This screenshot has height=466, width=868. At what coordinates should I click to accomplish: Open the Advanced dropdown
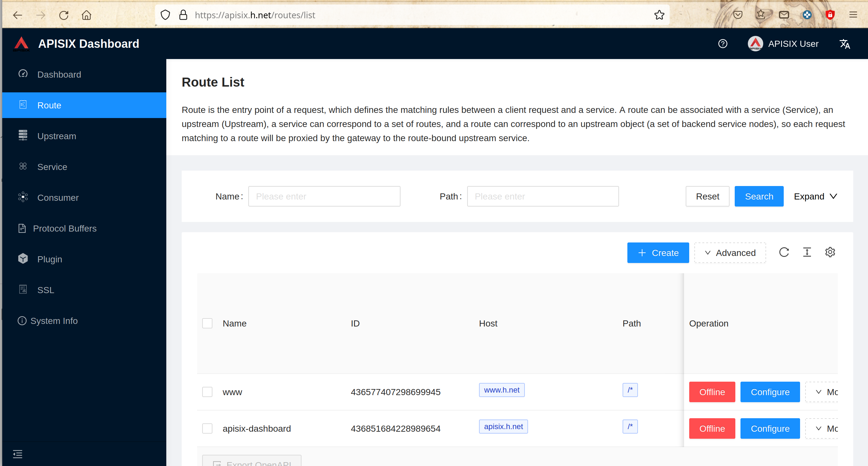(x=730, y=252)
